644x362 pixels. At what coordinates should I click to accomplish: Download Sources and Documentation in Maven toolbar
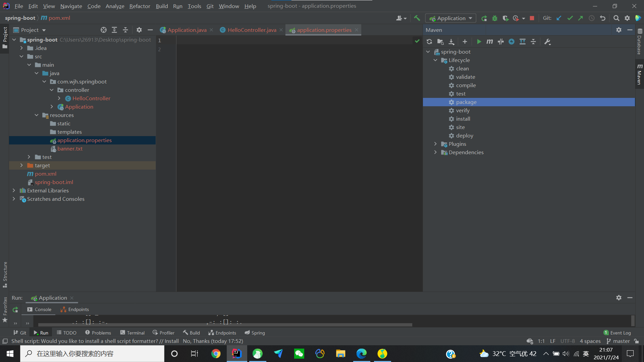(451, 42)
